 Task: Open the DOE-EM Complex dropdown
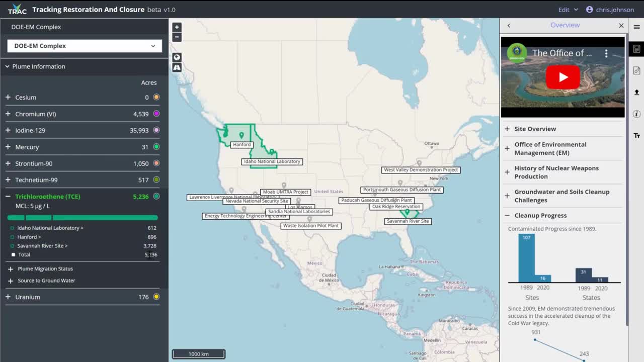85,46
